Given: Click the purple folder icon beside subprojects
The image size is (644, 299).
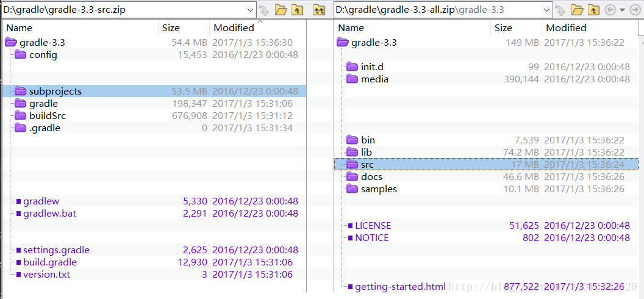Looking at the screenshot, I should pyautogui.click(x=21, y=91).
